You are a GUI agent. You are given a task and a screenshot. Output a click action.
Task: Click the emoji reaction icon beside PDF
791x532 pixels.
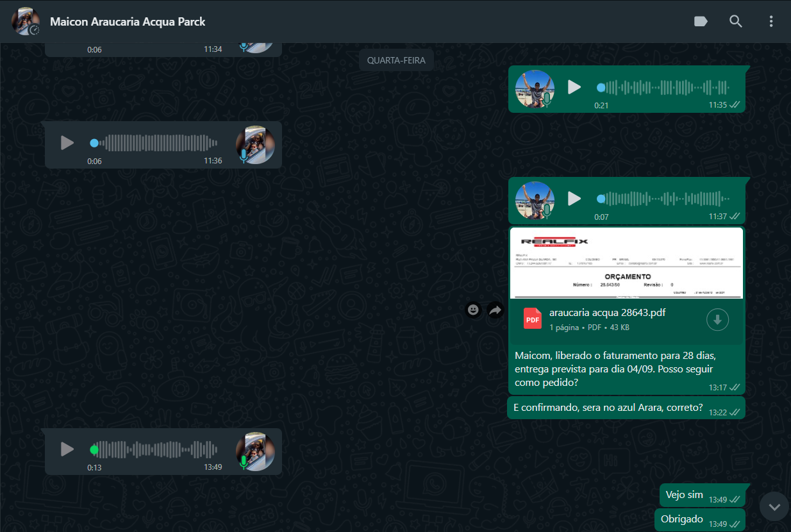[x=473, y=310]
